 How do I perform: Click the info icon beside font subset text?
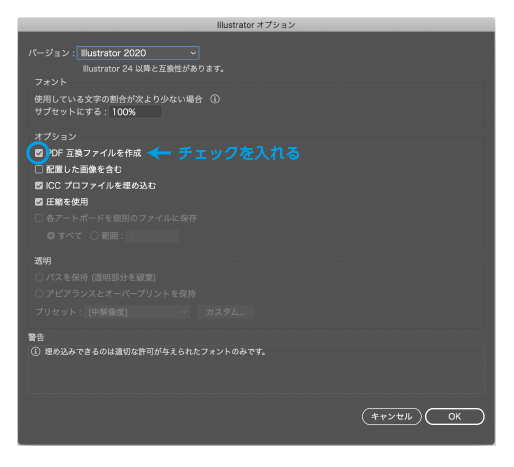click(215, 99)
